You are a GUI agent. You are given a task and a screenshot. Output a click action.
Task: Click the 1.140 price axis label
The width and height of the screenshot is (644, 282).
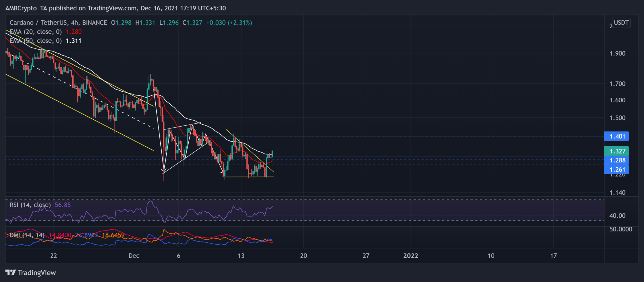(618, 193)
